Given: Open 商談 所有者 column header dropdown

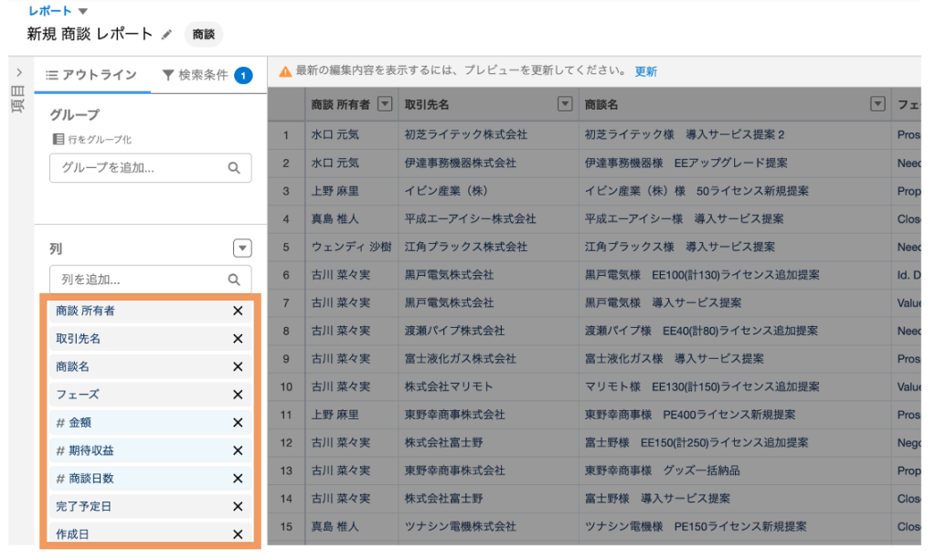Looking at the screenshot, I should [x=384, y=104].
